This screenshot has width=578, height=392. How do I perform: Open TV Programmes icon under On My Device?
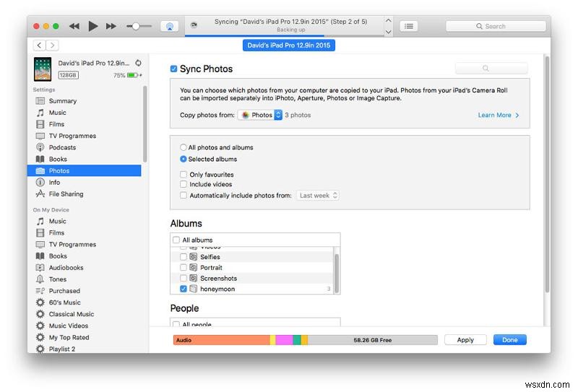40,245
